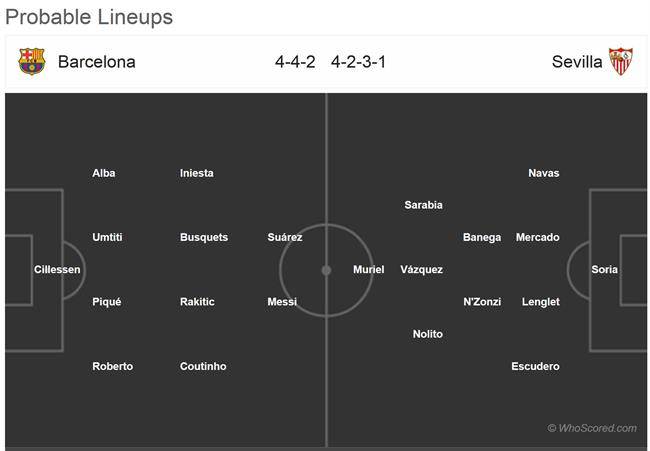Click the Probable Lineups heading
Screen dimensions: 650x451
(x=89, y=17)
